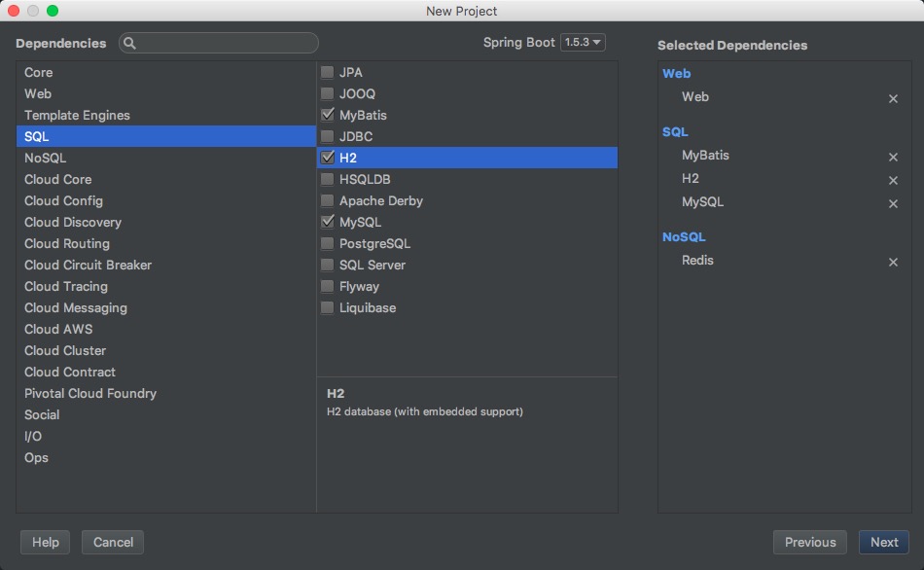Select the Template Engines category
Viewport: 924px width, 570px height.
[77, 115]
